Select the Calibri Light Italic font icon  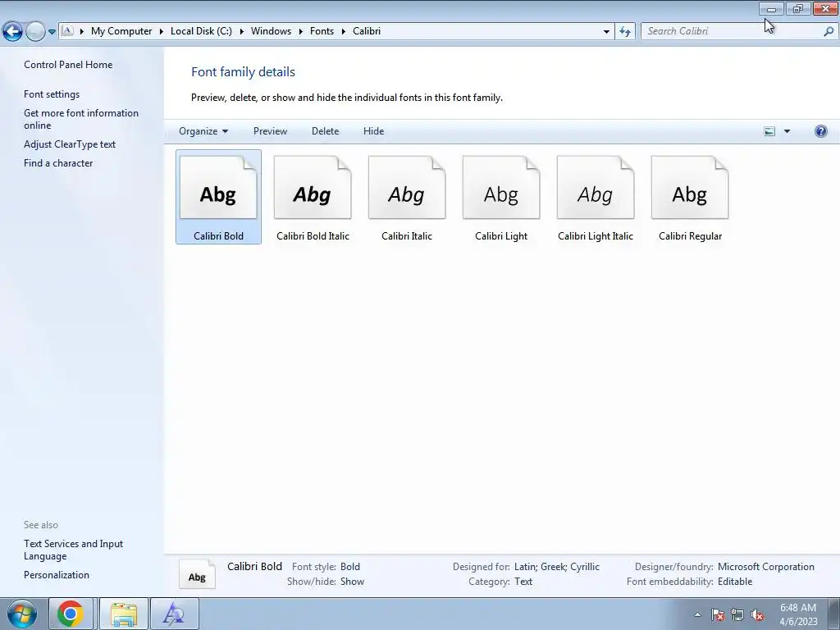596,197
